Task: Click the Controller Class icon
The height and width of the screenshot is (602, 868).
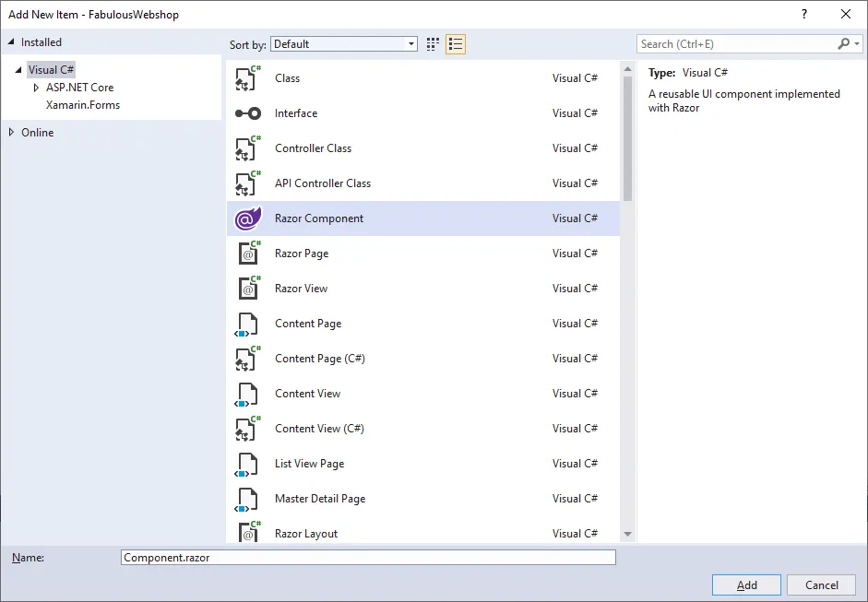Action: pyautogui.click(x=247, y=148)
